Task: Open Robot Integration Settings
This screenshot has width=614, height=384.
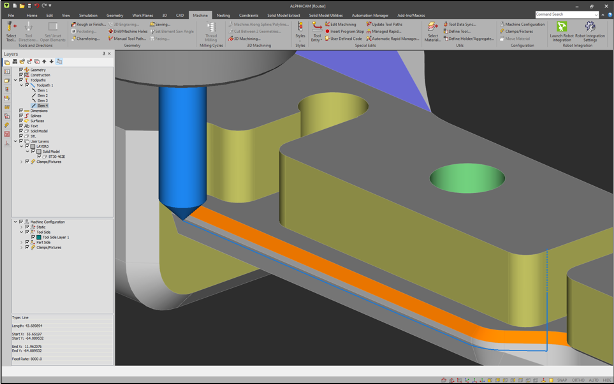Action: pos(590,31)
